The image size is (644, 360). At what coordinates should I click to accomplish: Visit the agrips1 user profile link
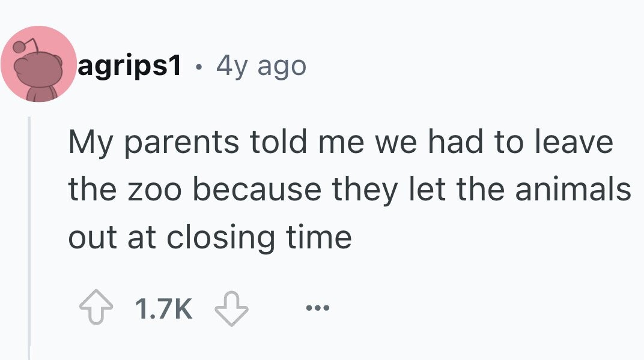coord(129,65)
